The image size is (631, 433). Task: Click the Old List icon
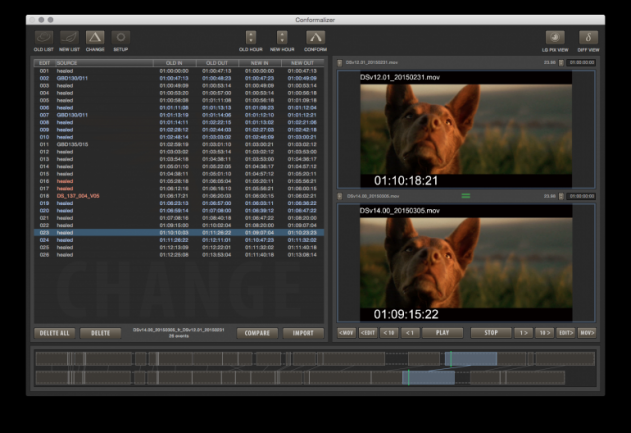(x=44, y=38)
